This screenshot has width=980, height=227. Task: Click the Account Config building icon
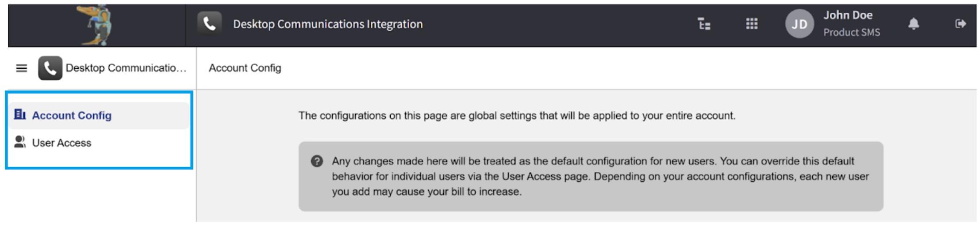click(x=20, y=115)
